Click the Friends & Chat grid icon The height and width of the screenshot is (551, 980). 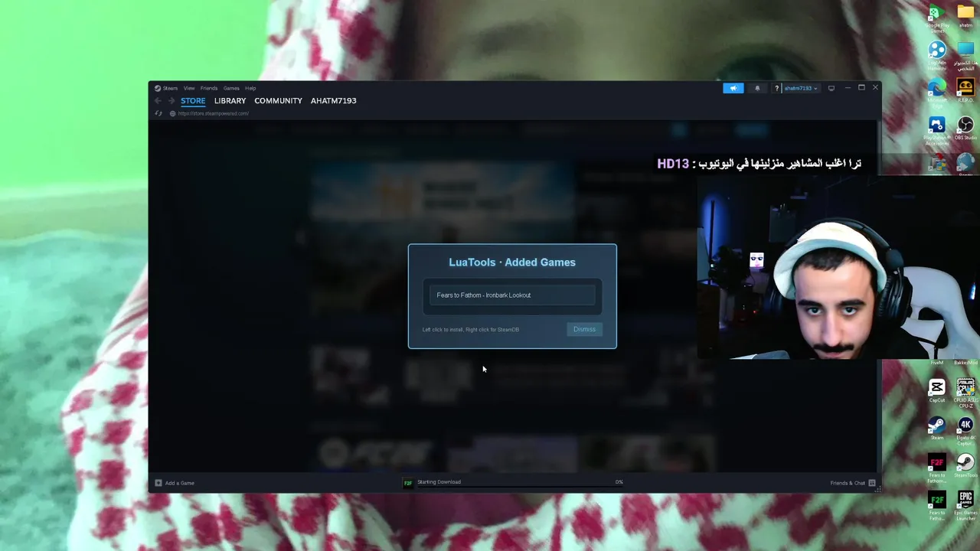point(872,483)
